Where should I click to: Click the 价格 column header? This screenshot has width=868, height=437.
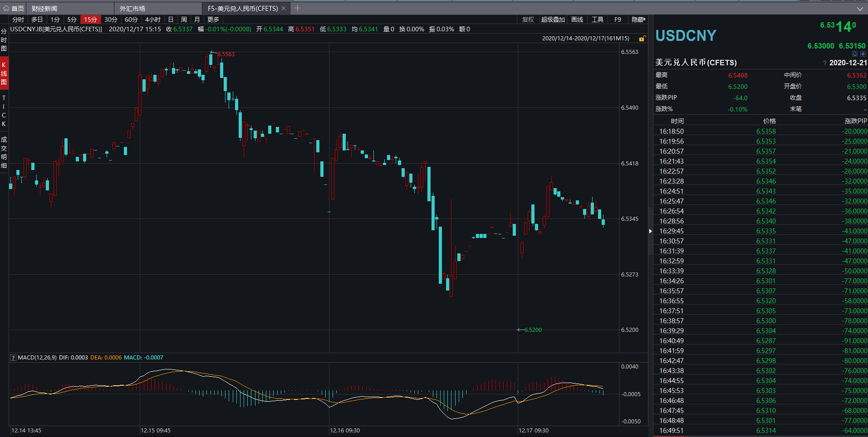pyautogui.click(x=770, y=121)
